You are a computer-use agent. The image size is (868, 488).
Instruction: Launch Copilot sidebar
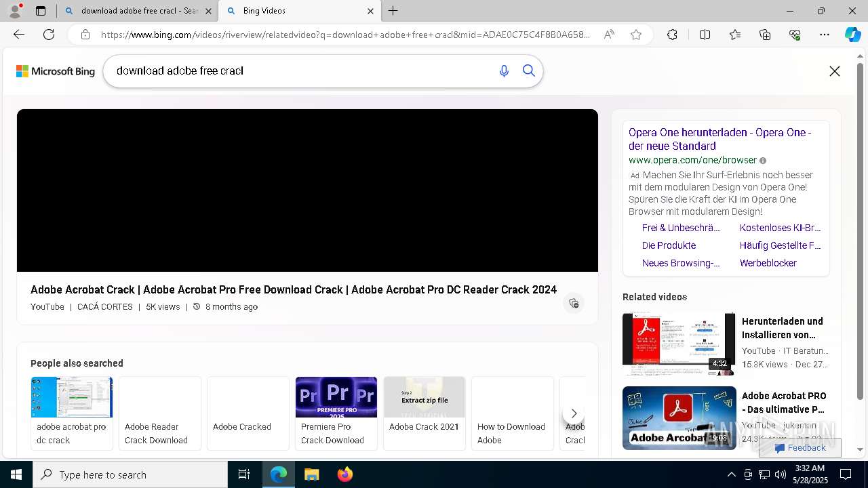point(852,35)
